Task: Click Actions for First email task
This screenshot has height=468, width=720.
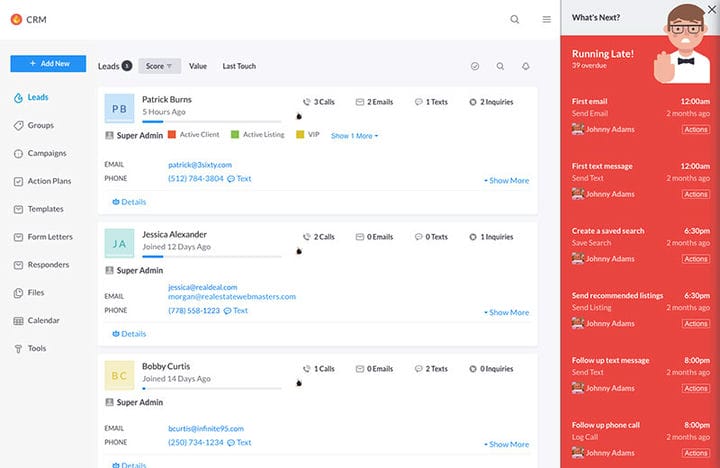Action: 696,130
